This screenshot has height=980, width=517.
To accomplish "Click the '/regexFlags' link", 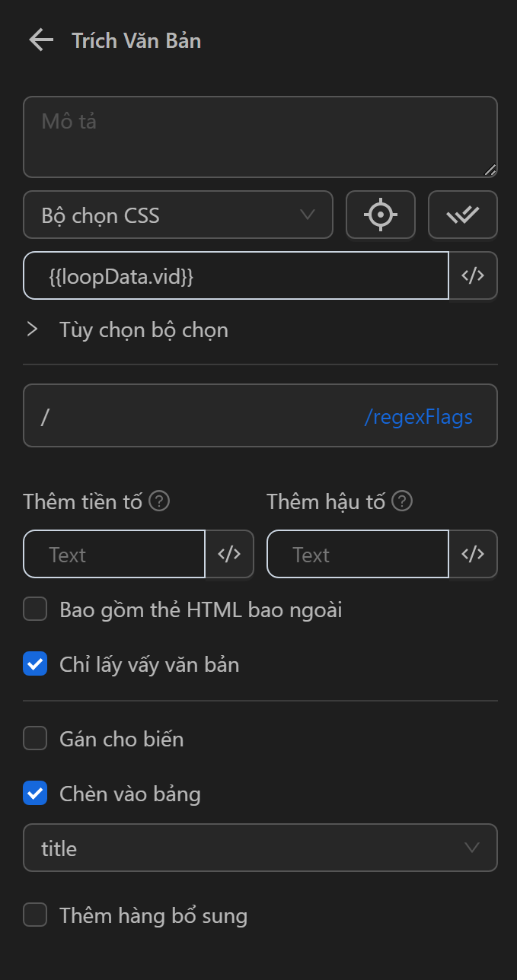I will (418, 415).
